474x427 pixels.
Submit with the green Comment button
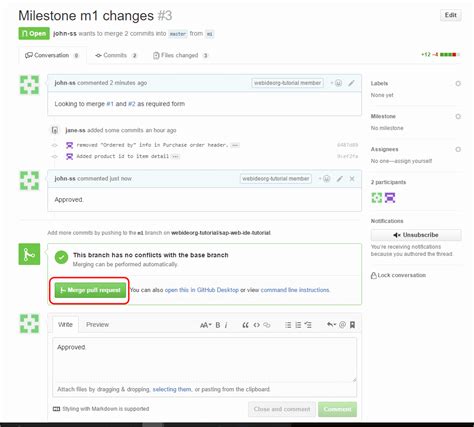pos(337,409)
